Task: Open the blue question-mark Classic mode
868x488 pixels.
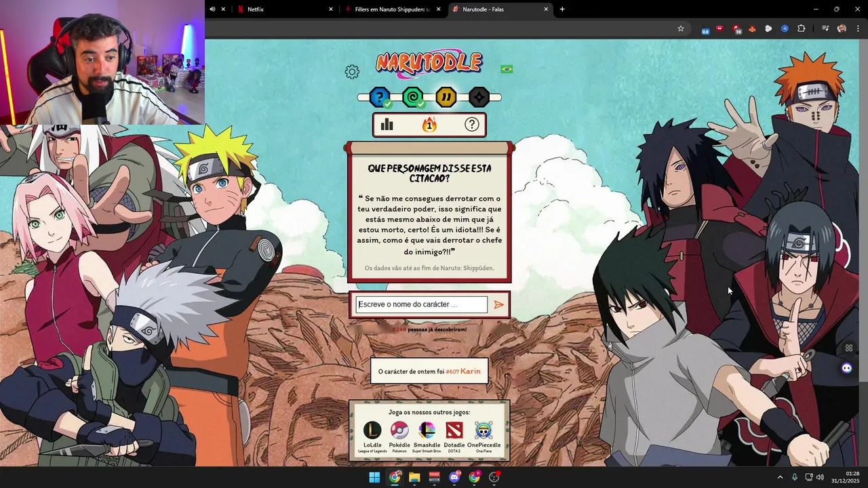Action: [x=380, y=98]
